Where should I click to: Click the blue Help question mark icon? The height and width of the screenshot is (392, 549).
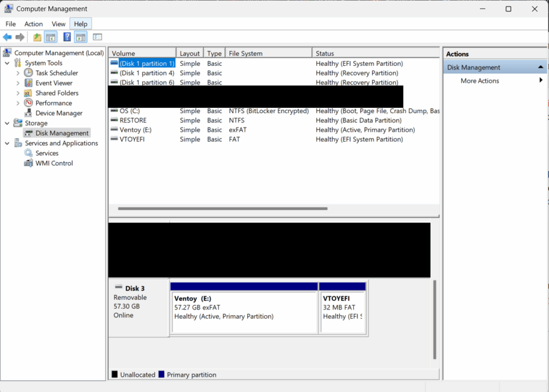click(x=67, y=37)
